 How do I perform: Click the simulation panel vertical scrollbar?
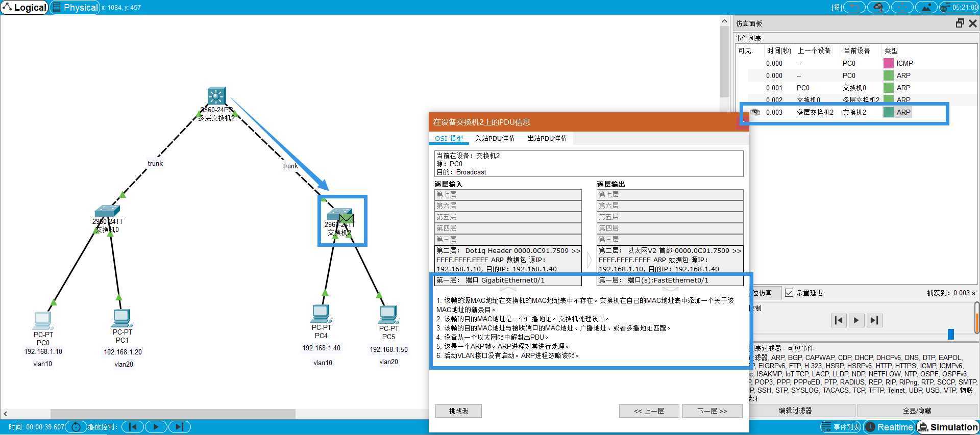(x=977, y=317)
